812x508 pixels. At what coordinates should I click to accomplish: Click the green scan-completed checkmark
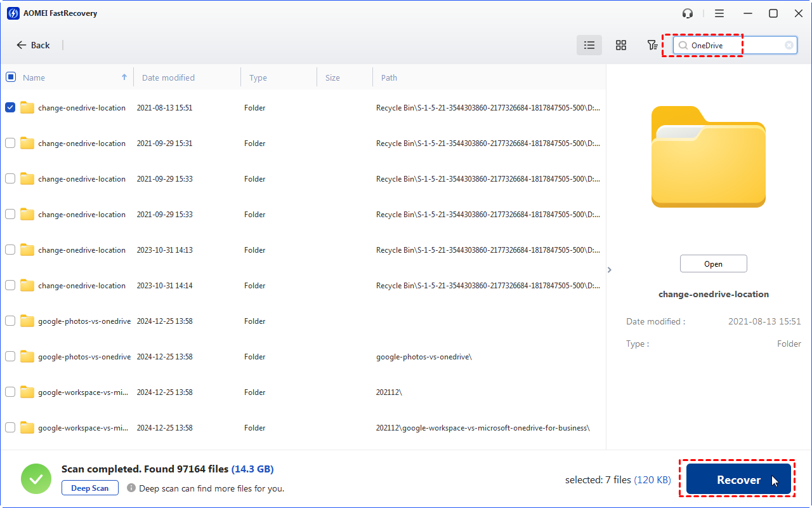(36, 478)
